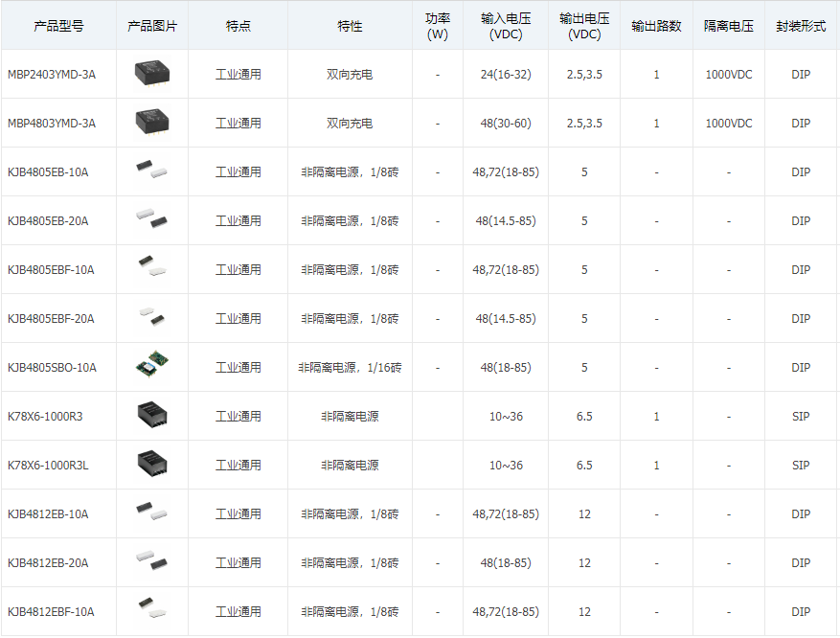Open model KJB4812EB-20A

[48, 563]
